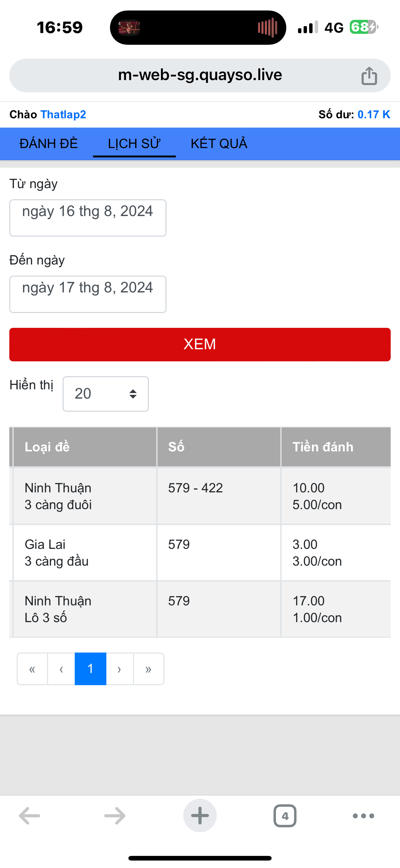Image resolution: width=400 pixels, height=868 pixels.
Task: Open the Đến ngày date picker
Action: pos(88,294)
